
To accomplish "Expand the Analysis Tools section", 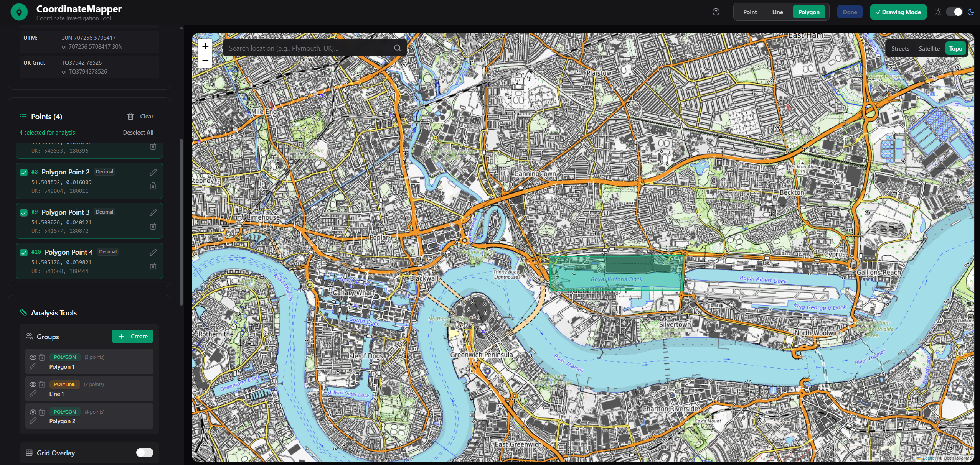I will pyautogui.click(x=53, y=313).
